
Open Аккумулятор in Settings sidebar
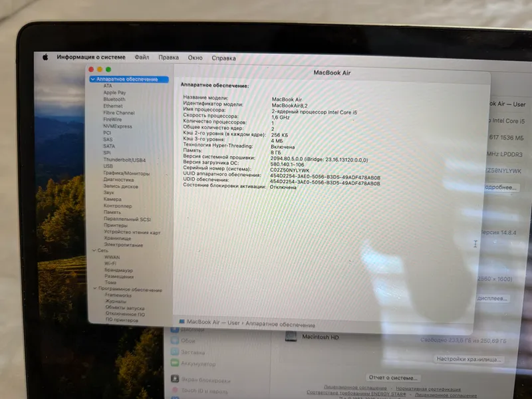tap(198, 364)
